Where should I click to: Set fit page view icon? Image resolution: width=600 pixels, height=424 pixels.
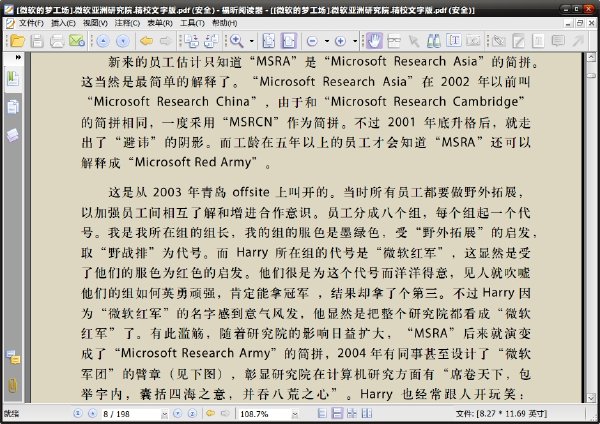tap(269, 41)
